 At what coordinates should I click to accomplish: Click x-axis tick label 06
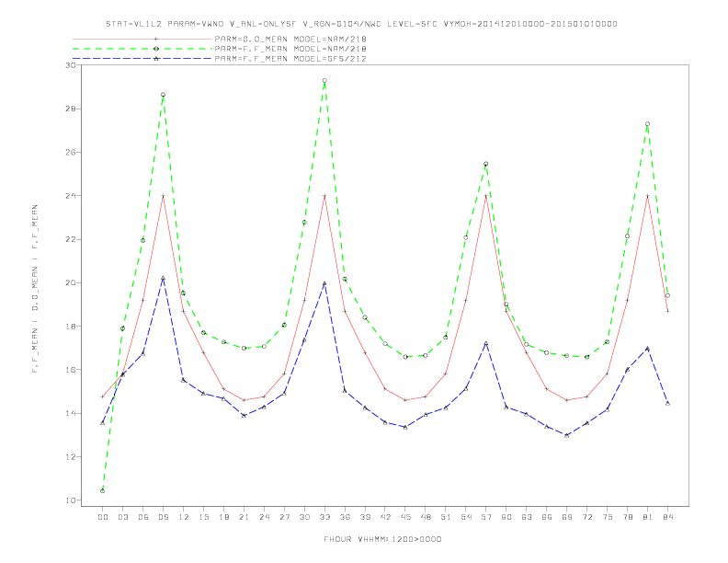143,517
